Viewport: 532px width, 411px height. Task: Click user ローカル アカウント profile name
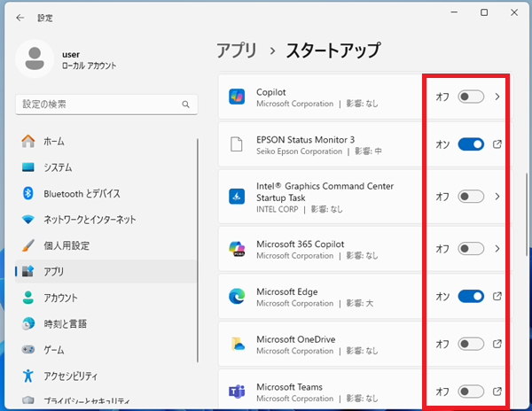(x=89, y=60)
